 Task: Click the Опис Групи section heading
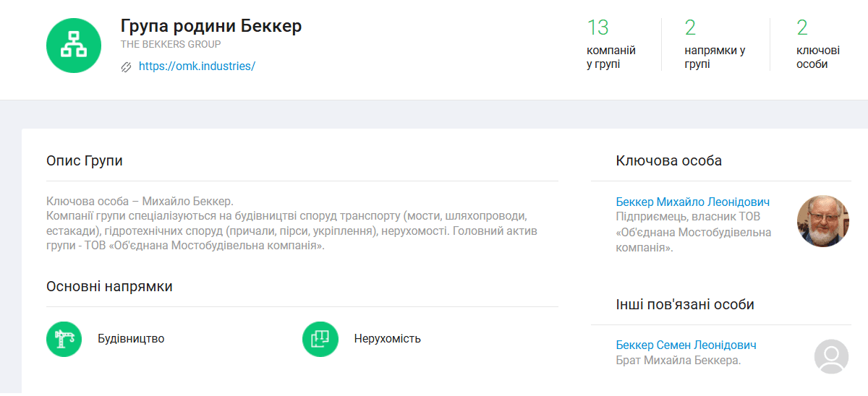click(x=85, y=160)
